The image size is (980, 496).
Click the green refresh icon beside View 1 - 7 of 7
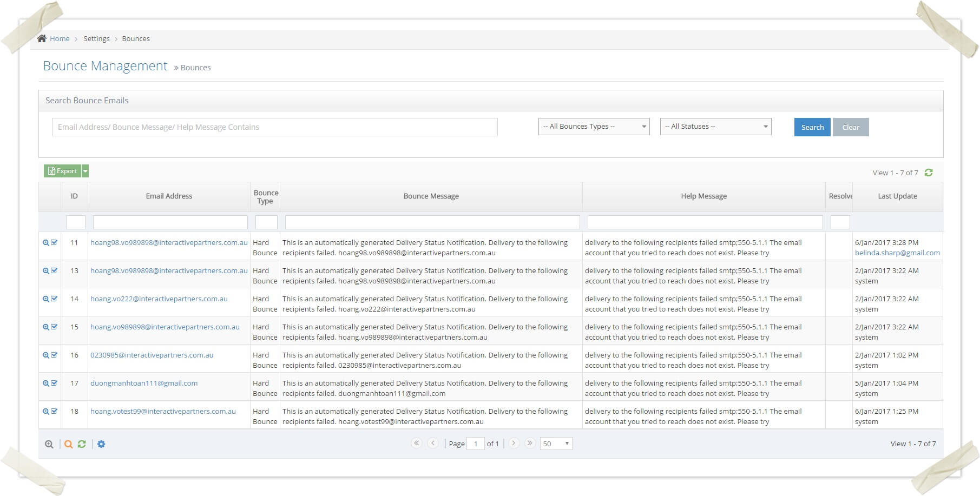click(929, 173)
